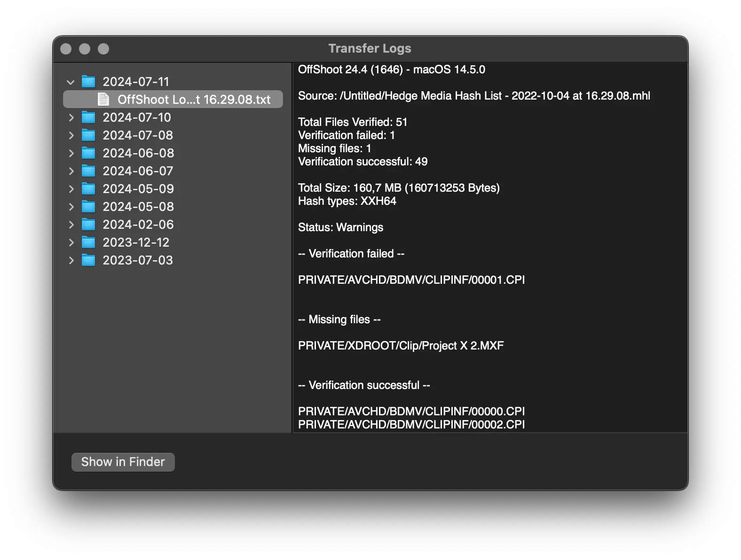Image resolution: width=741 pixels, height=560 pixels.
Task: Expand the 2024-05-08 folder chevron
Action: click(x=71, y=207)
